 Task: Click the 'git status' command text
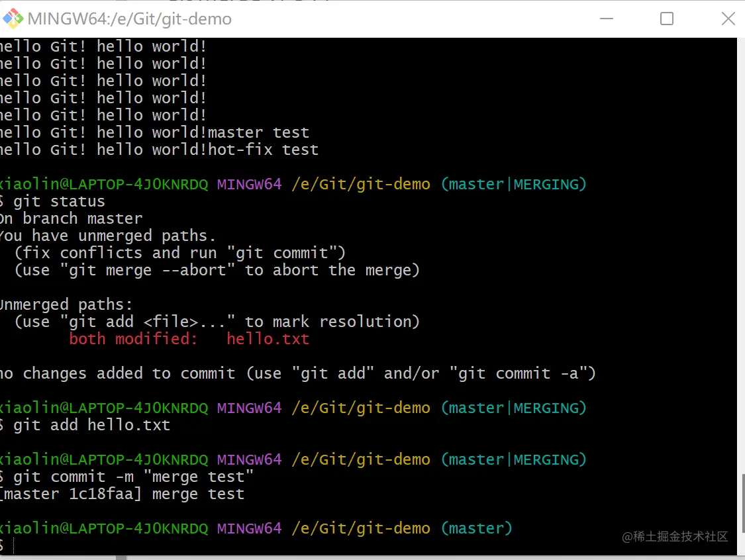[x=59, y=201]
